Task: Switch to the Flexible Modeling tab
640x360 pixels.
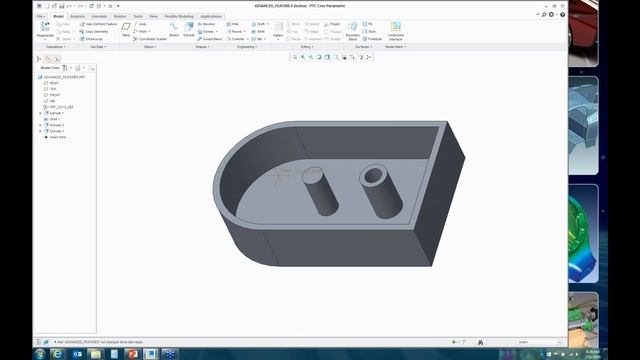Action: point(179,16)
